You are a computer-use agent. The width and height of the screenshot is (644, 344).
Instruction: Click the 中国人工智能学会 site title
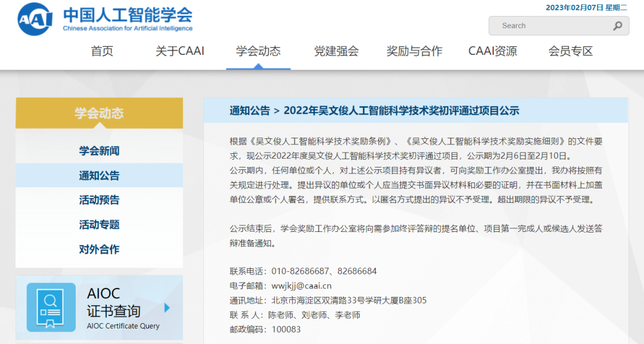[x=128, y=15]
